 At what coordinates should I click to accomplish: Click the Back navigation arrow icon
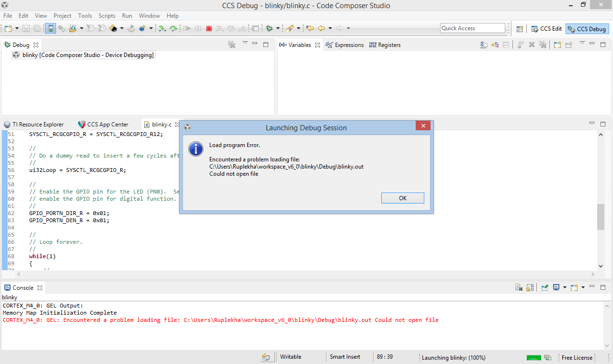pos(321,29)
